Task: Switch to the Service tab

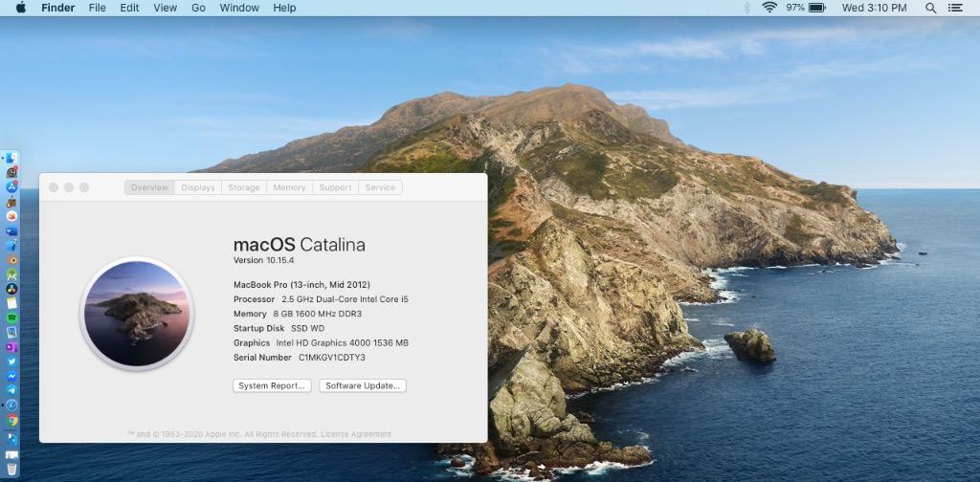Action: click(x=381, y=187)
